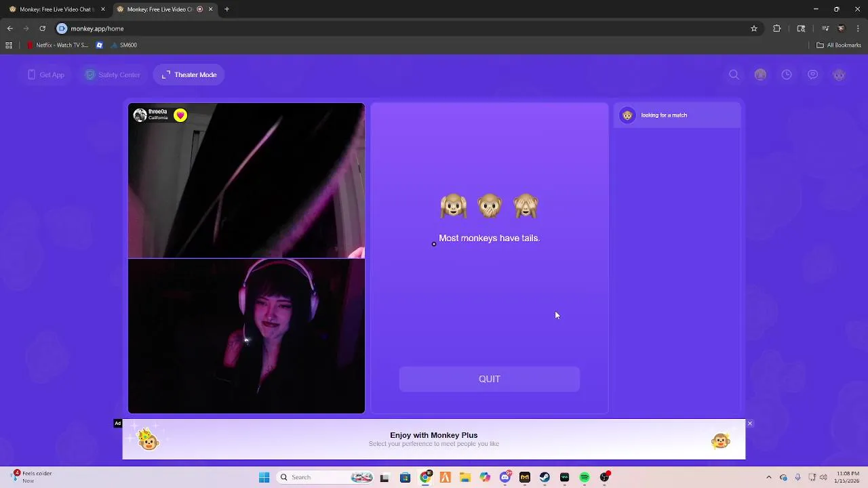The width and height of the screenshot is (868, 488).
Task: Open Task View from the taskbar
Action: tap(384, 477)
